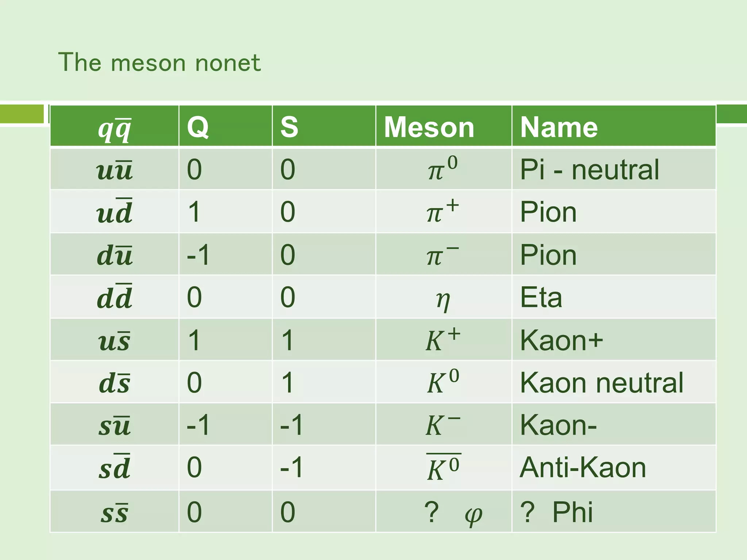Viewport: 747px width, 560px height.
Task: Click the 'Kaon neutral' name cell
Action: pyautogui.click(x=614, y=382)
